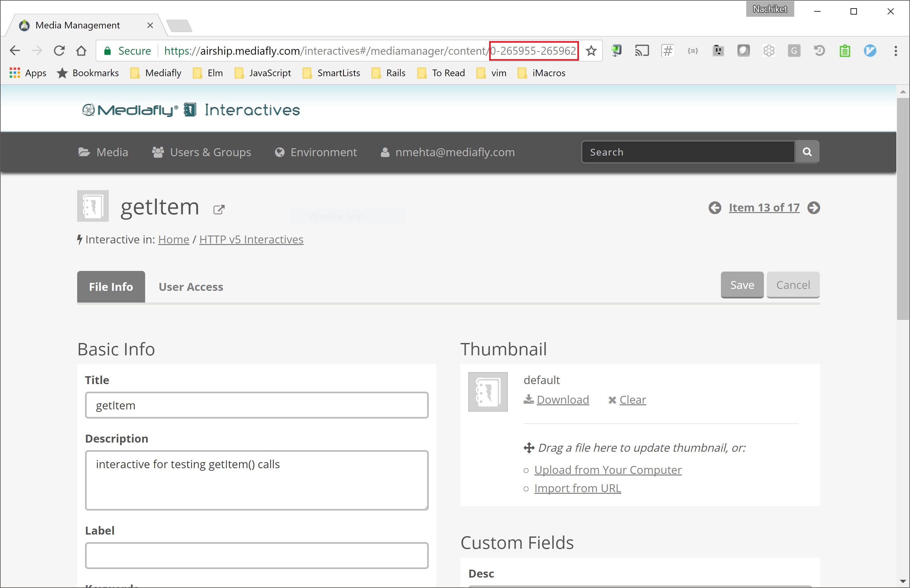Switch to User Access tab

click(x=191, y=287)
